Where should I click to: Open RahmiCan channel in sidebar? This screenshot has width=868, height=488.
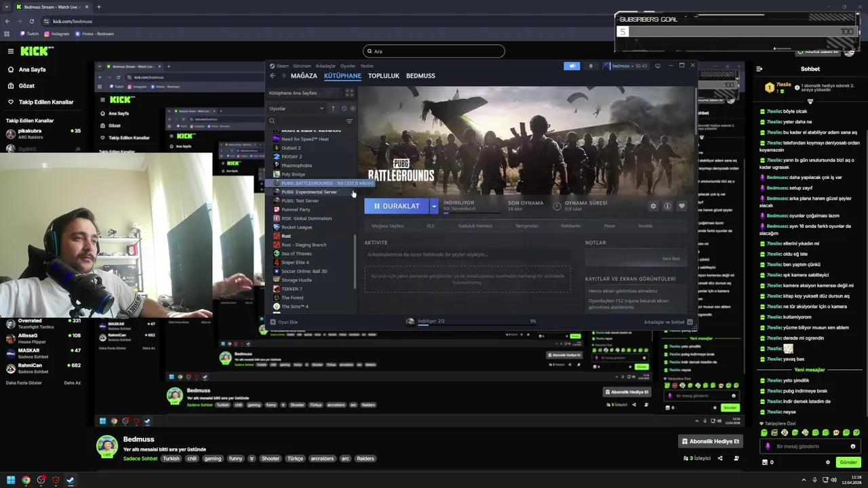coord(43,369)
